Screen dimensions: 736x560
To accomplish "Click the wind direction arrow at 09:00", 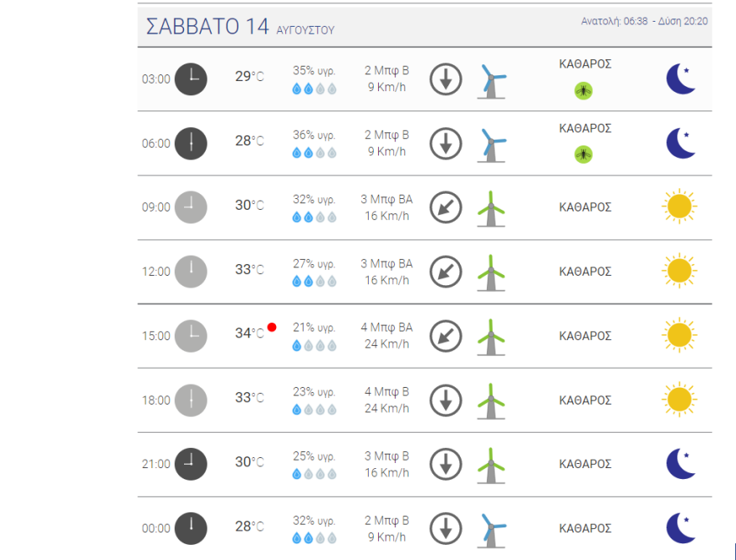I will (x=446, y=207).
